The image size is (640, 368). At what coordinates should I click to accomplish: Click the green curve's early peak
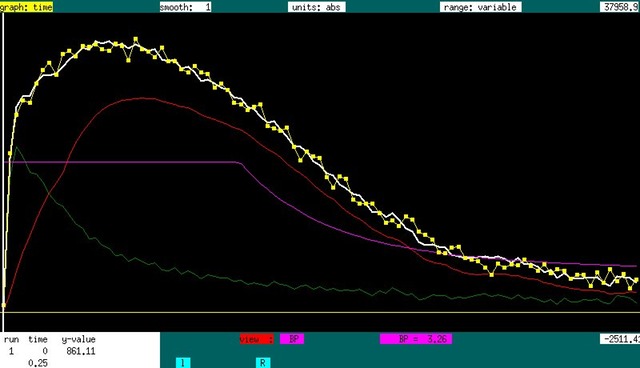click(16, 147)
